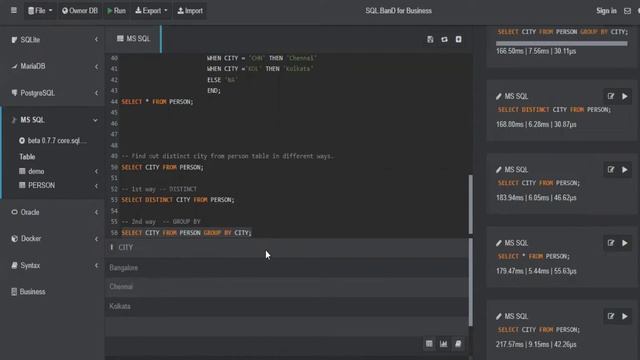Click the Import button
This screenshot has height=360, width=640.
(190, 11)
